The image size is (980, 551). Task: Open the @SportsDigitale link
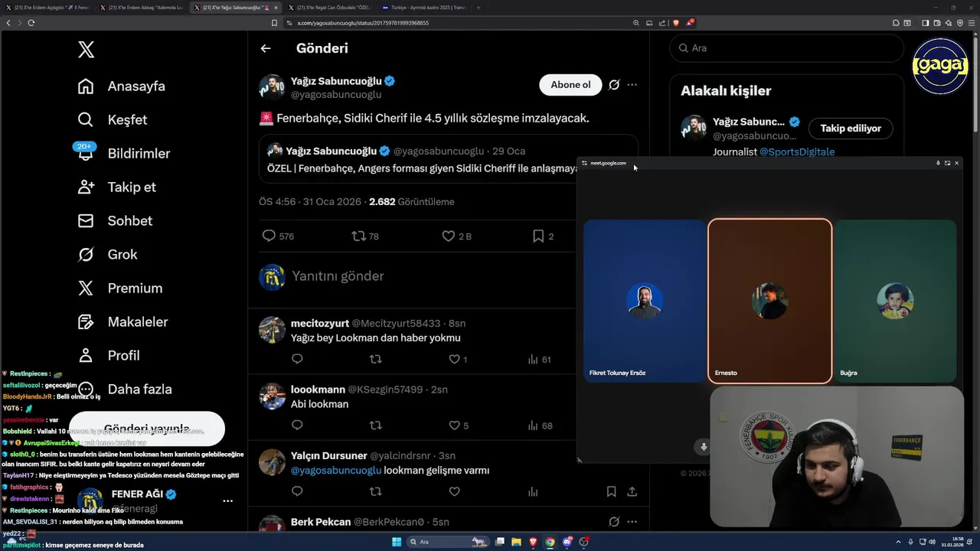coord(797,152)
